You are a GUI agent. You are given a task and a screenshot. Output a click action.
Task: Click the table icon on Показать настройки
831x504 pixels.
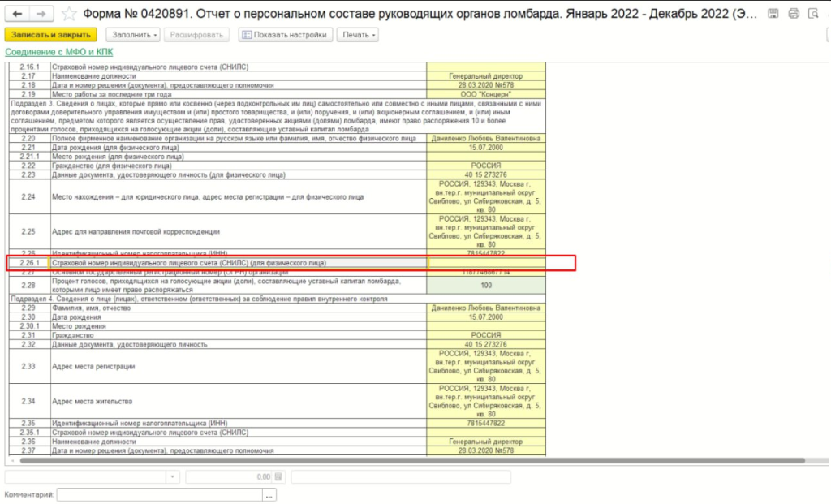[x=247, y=35]
